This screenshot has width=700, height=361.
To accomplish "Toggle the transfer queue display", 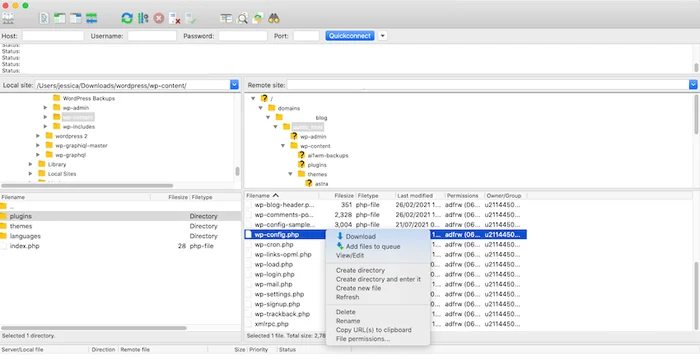I will tap(92, 18).
